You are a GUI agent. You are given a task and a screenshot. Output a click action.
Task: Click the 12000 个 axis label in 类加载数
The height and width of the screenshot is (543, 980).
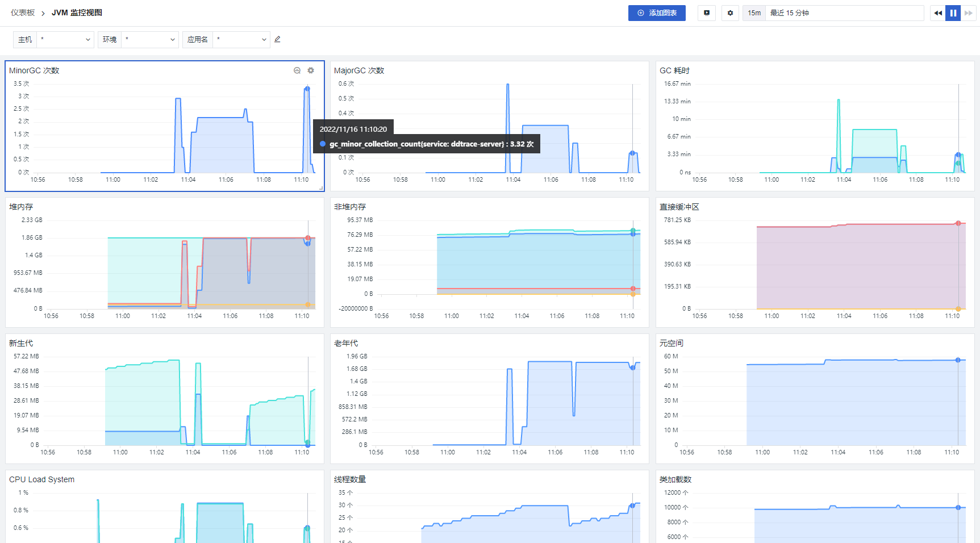(676, 492)
